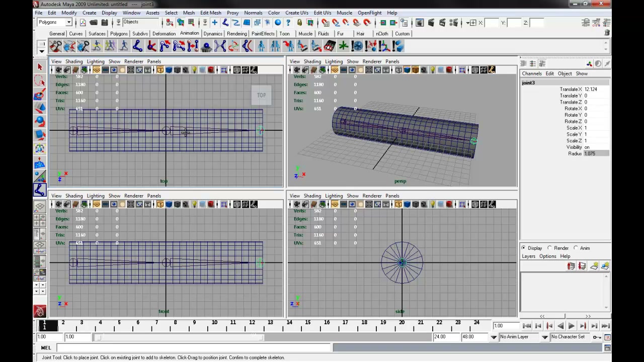Select the Render radio button
The image size is (644, 362).
[550, 248]
